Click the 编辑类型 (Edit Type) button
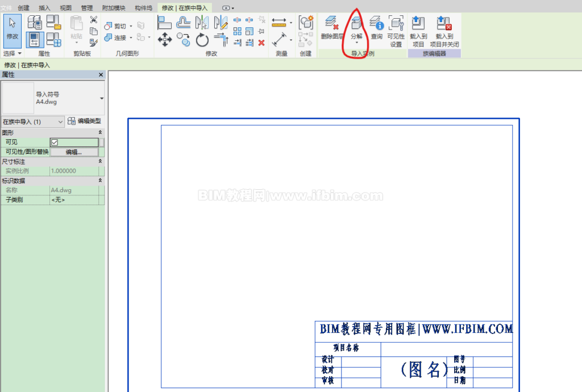Screen dimensions: 582x392 [85, 121]
